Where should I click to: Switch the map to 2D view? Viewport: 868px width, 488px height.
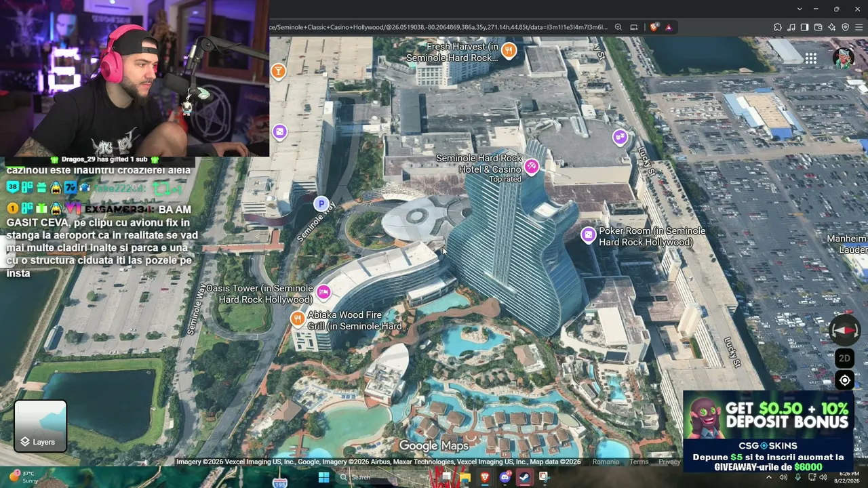point(845,358)
